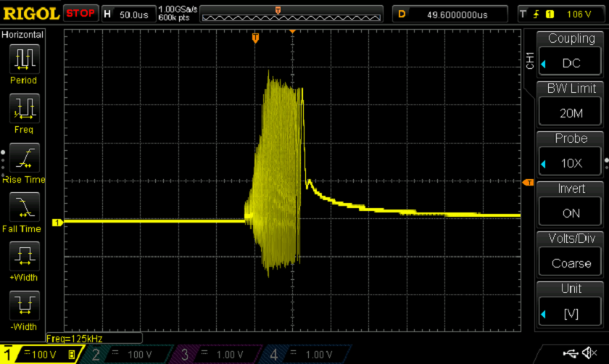Click the speaker sound icon
Screen dimensions: 609x364
click(x=592, y=353)
